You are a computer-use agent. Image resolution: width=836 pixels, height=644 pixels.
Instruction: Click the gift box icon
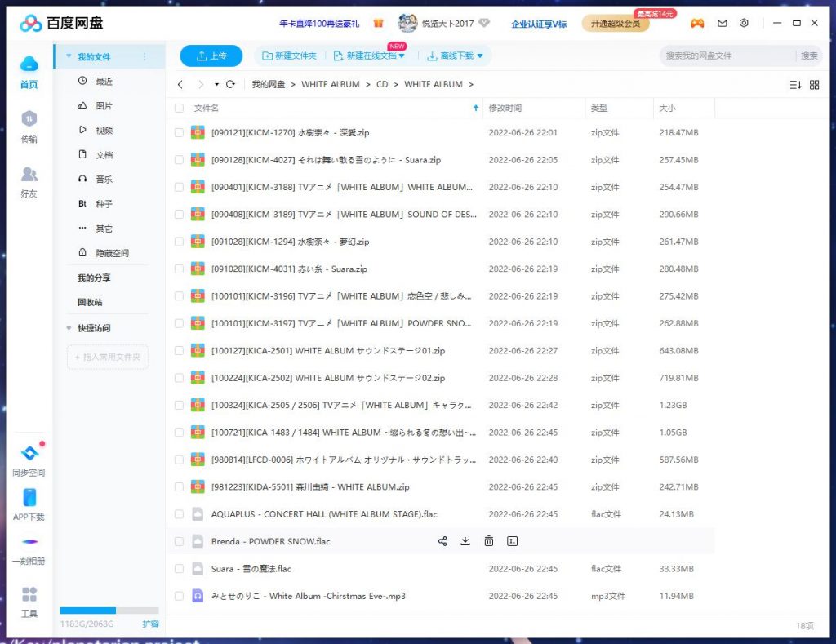[378, 23]
